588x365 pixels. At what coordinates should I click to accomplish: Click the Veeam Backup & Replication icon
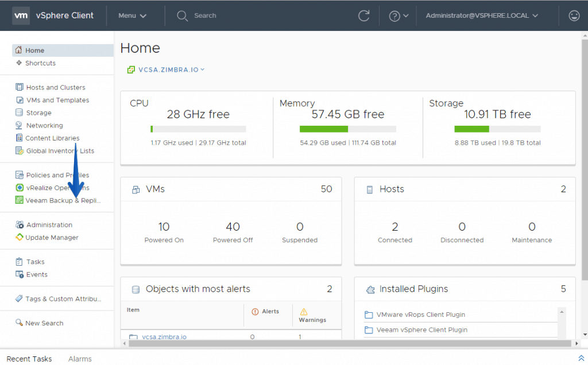click(19, 200)
